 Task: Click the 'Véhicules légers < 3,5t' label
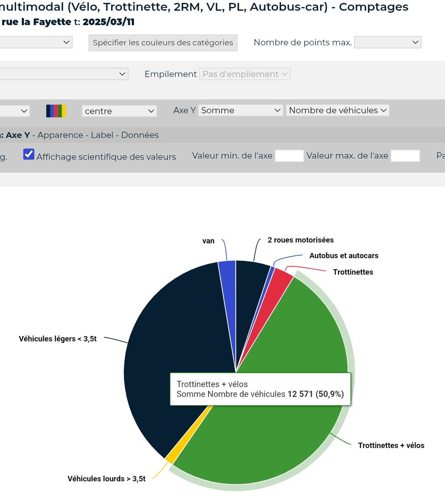[x=58, y=339]
